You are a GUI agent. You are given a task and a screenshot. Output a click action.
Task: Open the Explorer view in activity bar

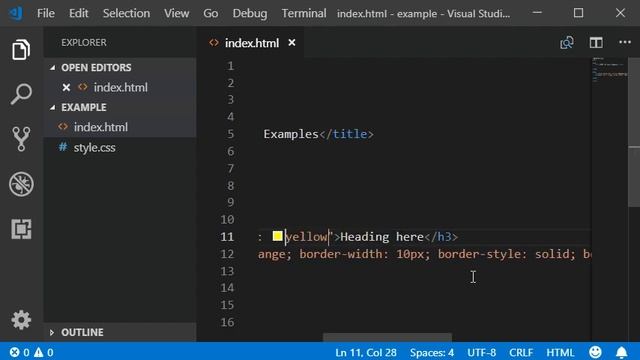coord(21,50)
